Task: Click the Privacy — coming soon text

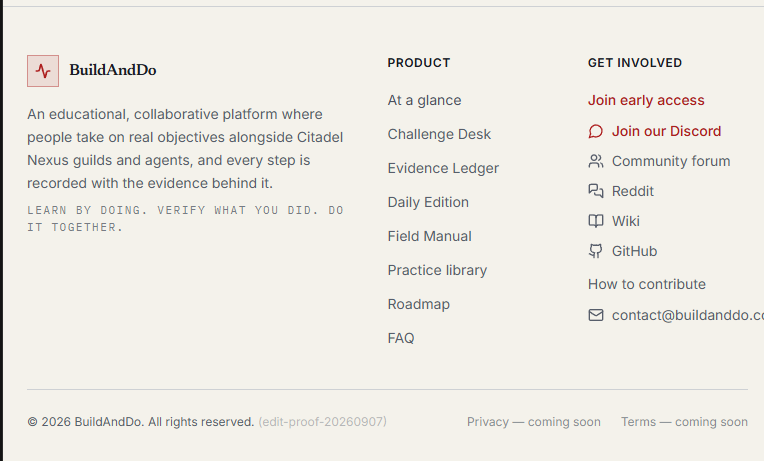Action: coord(534,422)
